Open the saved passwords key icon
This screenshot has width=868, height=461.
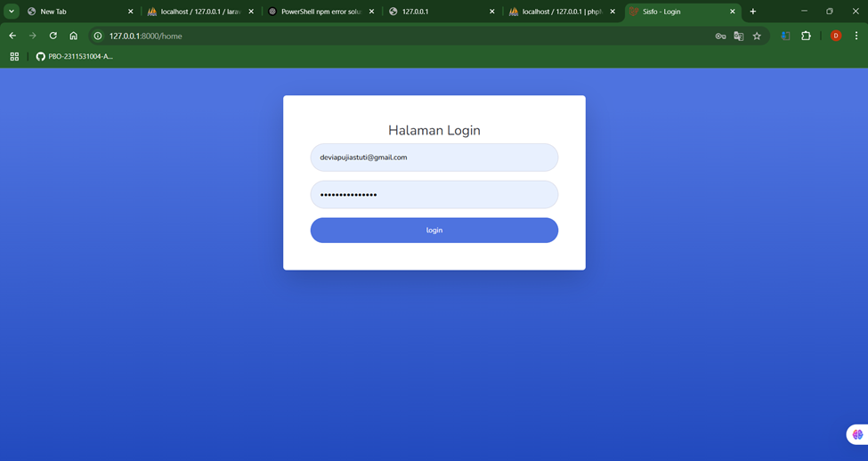pyautogui.click(x=720, y=36)
